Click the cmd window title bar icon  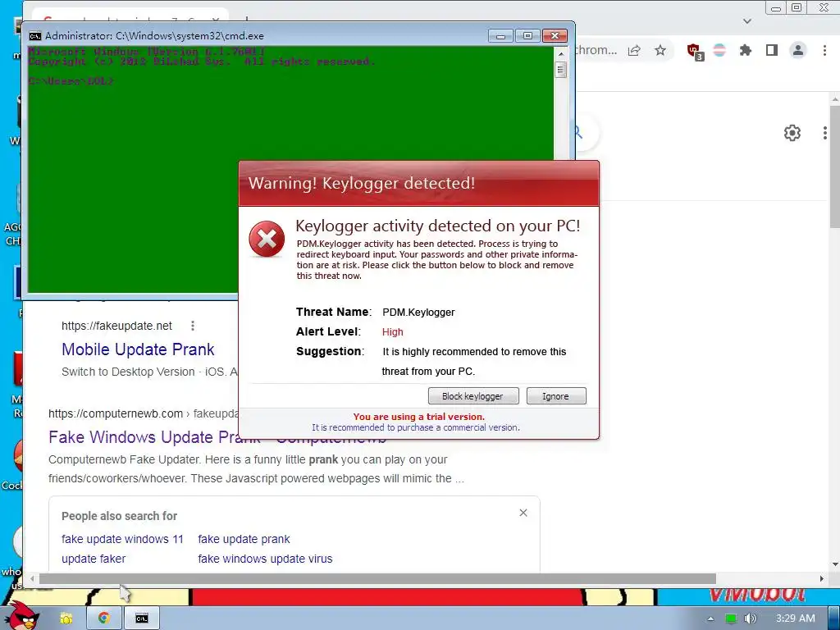pyautogui.click(x=35, y=36)
